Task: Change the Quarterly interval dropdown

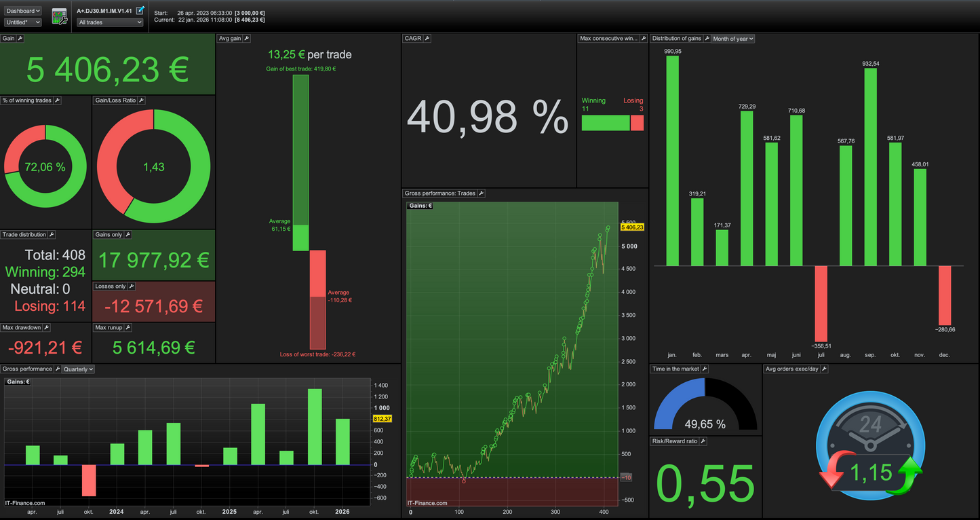Action: (x=77, y=369)
